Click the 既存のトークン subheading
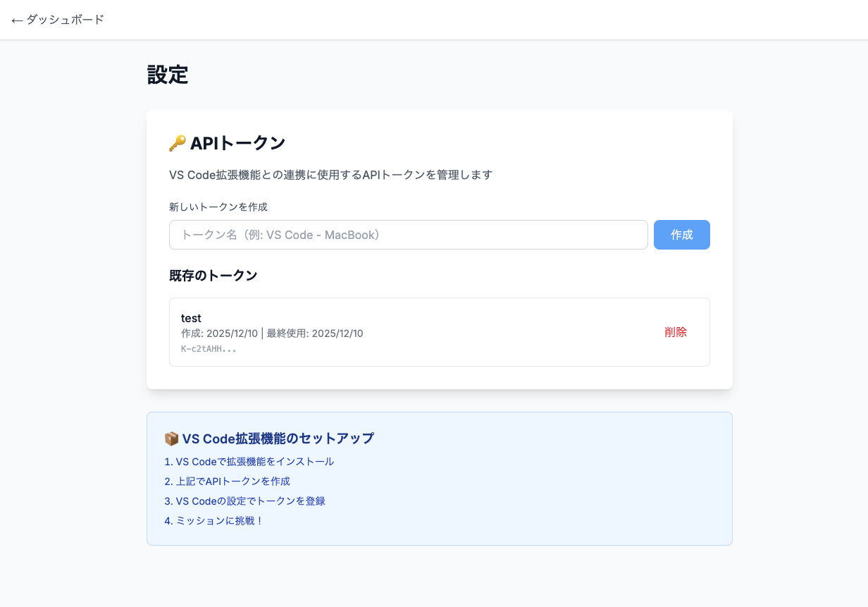868x607 pixels. coord(213,276)
